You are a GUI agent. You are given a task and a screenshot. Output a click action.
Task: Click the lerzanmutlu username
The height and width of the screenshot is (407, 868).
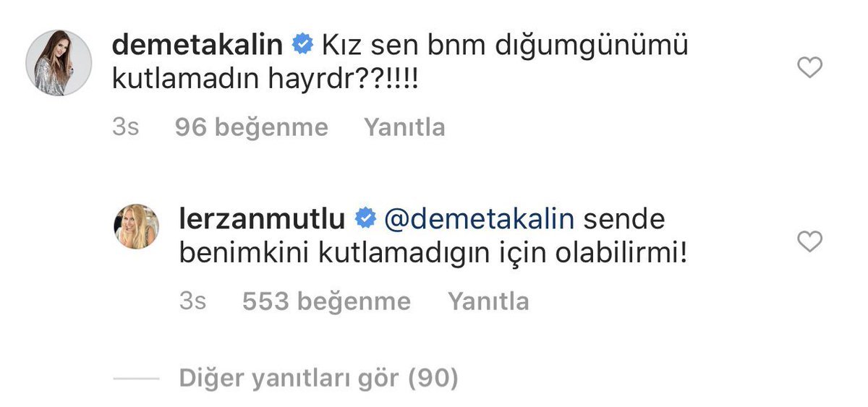point(263,218)
